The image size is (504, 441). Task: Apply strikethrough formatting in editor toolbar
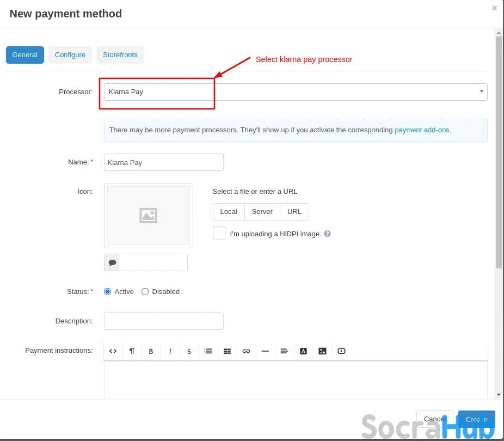click(x=189, y=351)
